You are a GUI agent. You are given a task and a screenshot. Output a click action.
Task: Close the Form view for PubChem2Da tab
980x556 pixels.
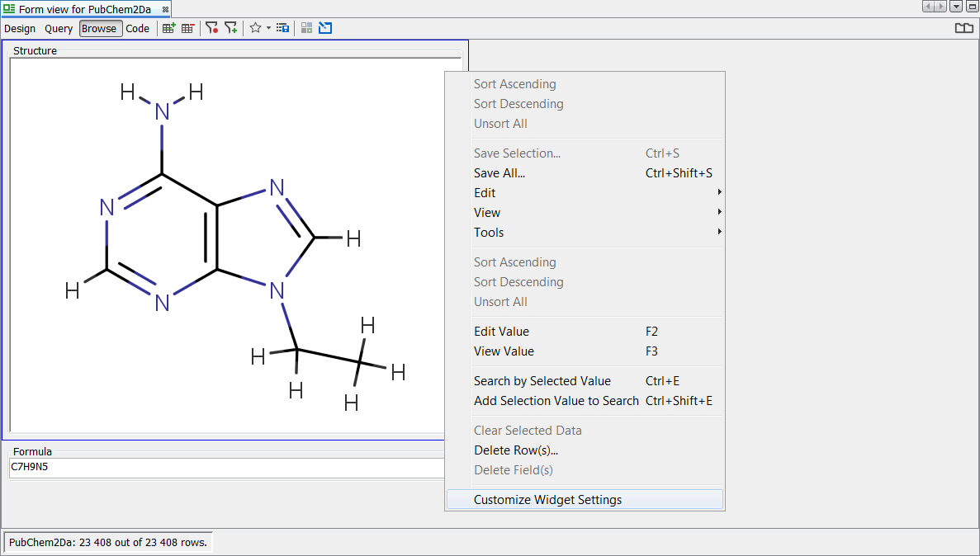click(165, 9)
